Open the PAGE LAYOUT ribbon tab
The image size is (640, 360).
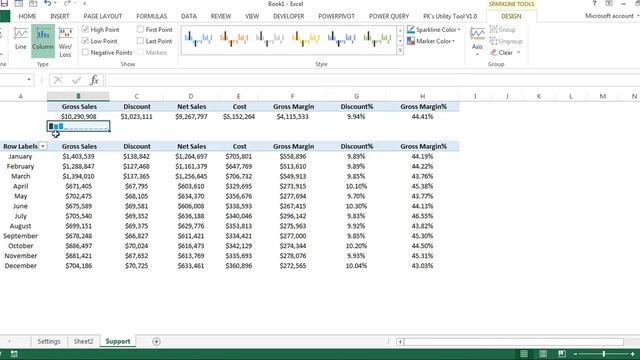[x=102, y=16]
